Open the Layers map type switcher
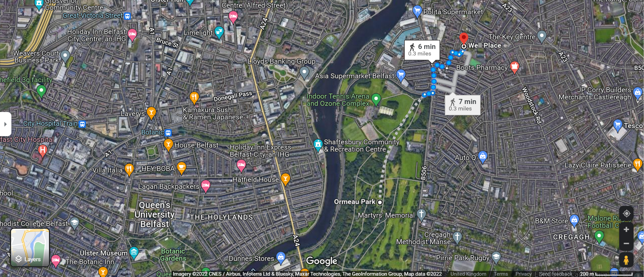644x277 pixels. 30,247
